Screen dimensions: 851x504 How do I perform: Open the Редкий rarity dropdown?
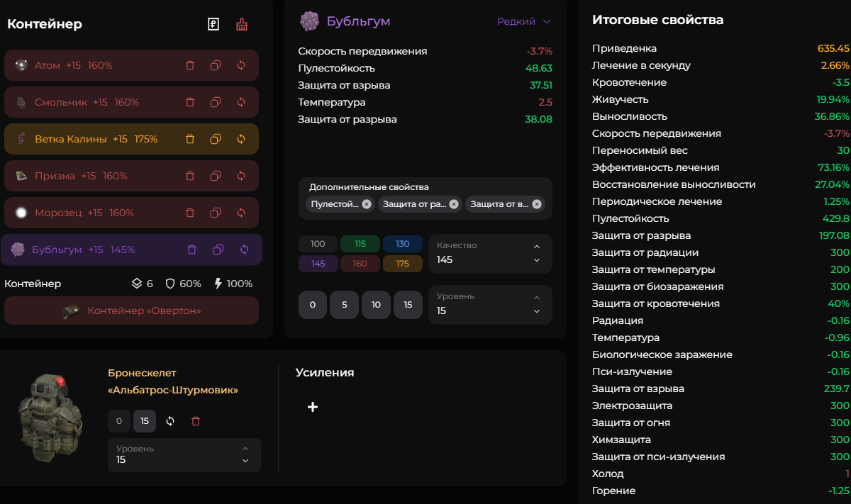(523, 21)
